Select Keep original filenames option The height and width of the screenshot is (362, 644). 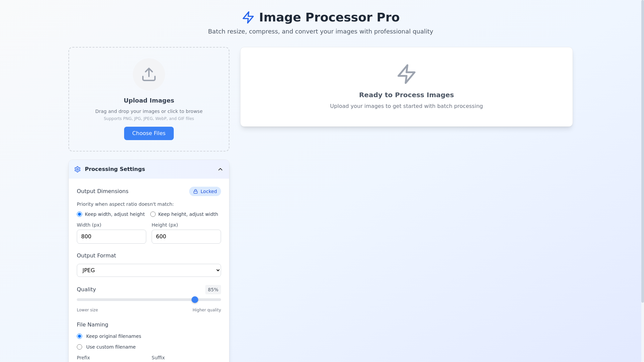pos(79,336)
